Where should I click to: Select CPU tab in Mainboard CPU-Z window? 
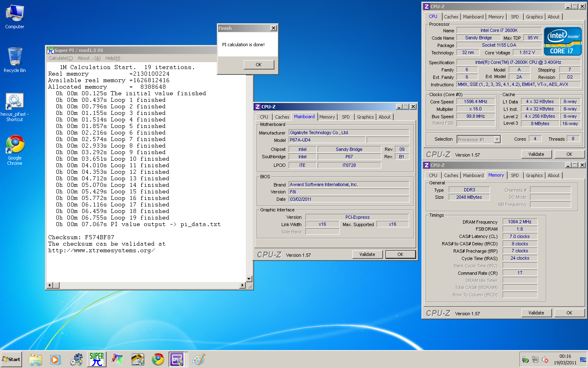point(264,117)
